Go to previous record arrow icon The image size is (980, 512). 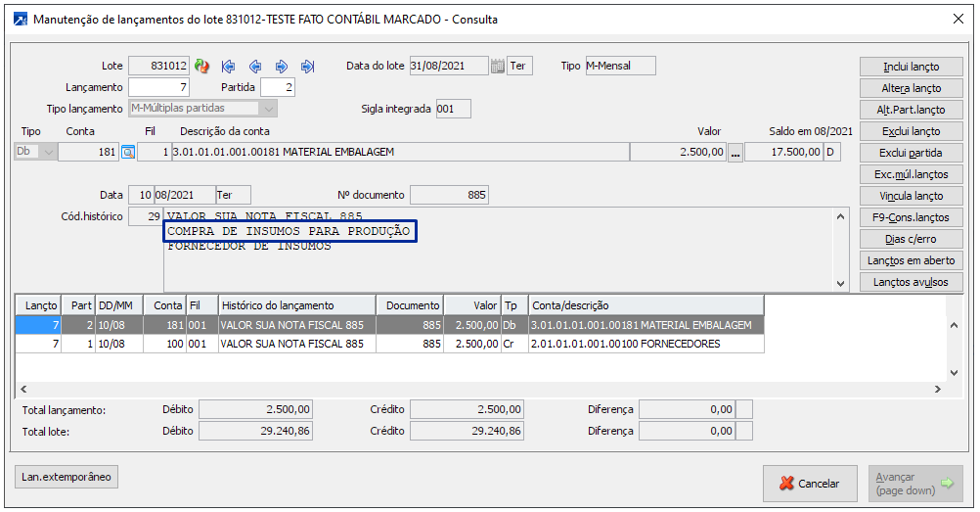click(x=255, y=67)
